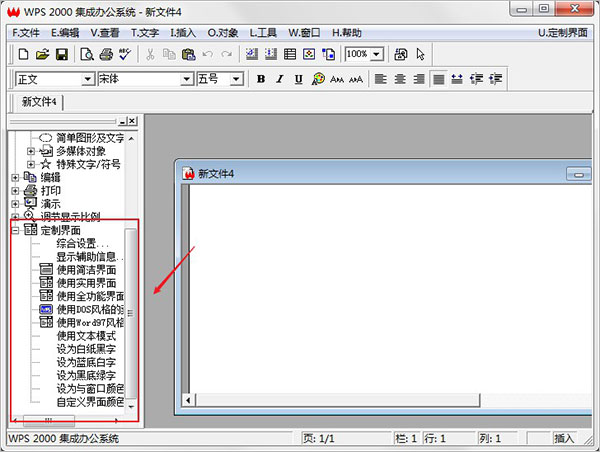Open the F.文件 menu
This screenshot has height=452, width=600.
pos(26,33)
